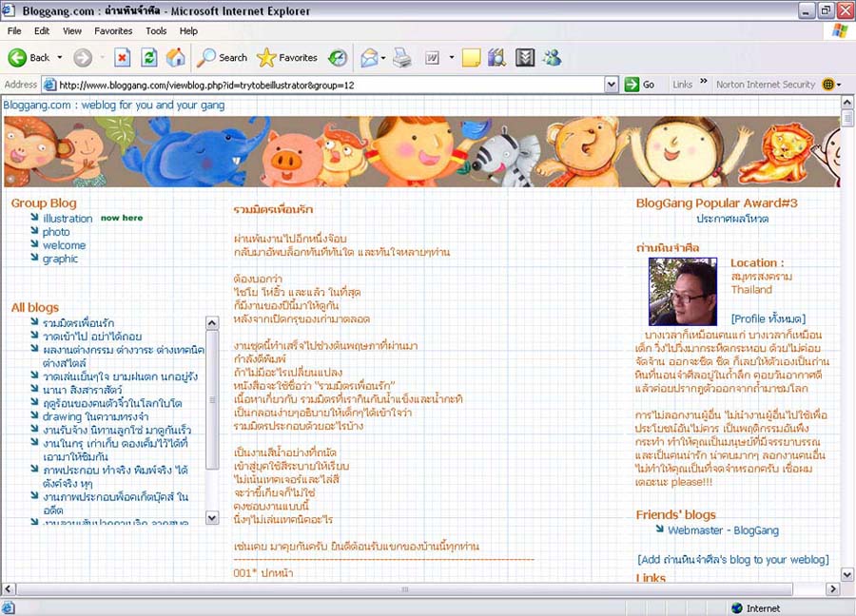Open the Edit button dropdown arrow
856x616 pixels.
pos(452,57)
